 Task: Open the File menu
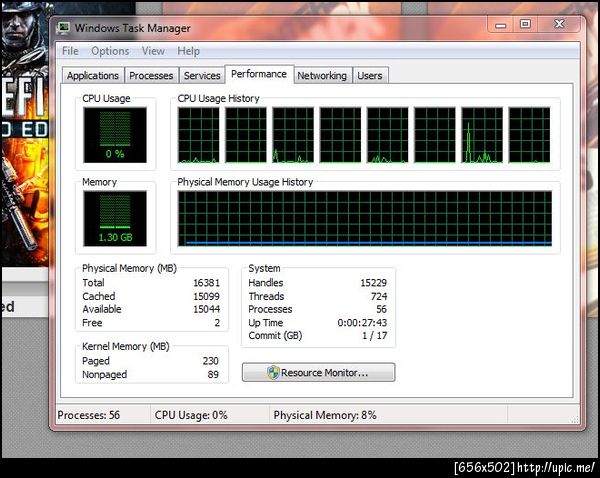pos(70,51)
